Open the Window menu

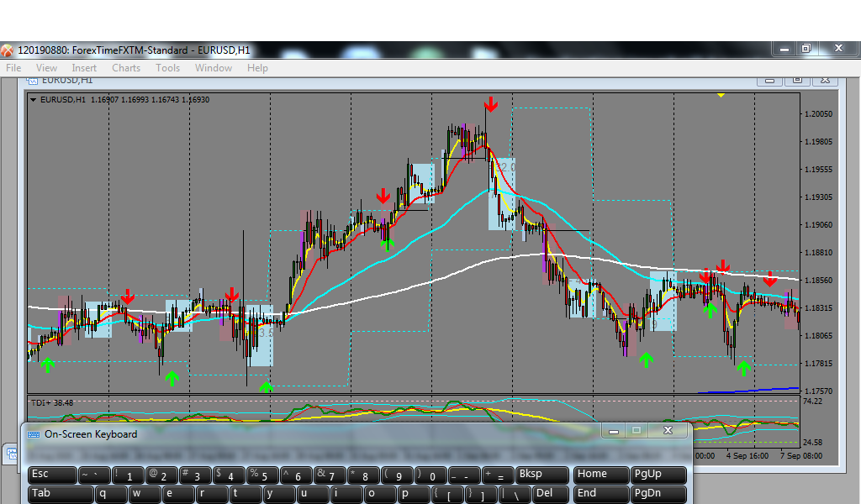[x=214, y=68]
